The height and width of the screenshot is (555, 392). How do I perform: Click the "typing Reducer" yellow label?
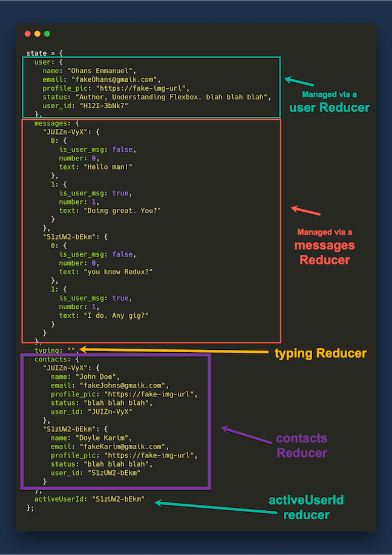[321, 353]
